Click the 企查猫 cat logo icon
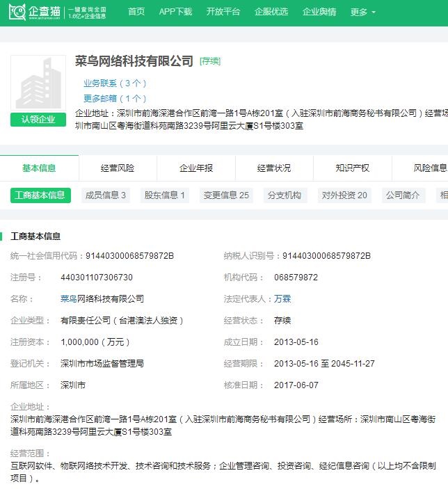 [x=17, y=12]
